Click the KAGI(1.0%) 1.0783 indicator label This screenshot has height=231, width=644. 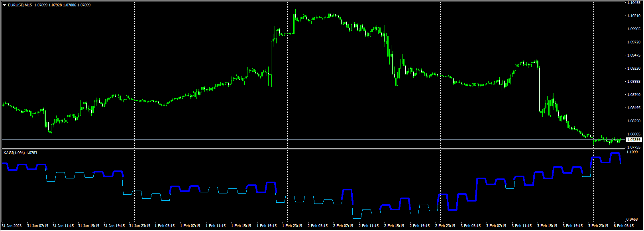click(20, 153)
